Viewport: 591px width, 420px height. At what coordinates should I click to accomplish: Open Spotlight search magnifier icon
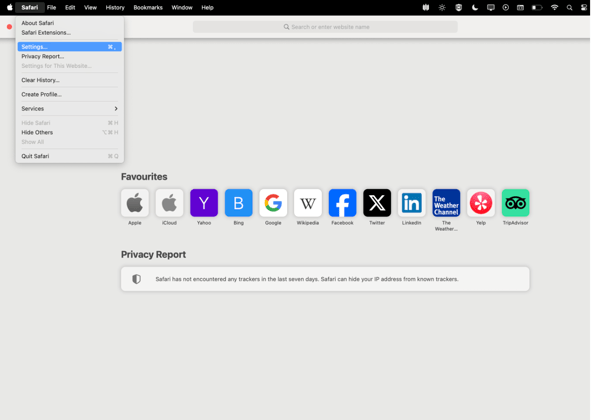pyautogui.click(x=570, y=8)
